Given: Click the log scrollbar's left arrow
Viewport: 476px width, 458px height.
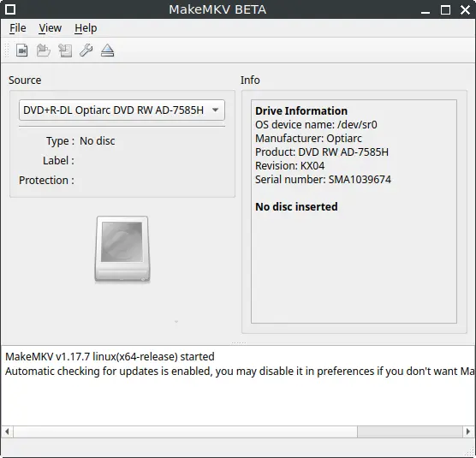Looking at the screenshot, I should pyautogui.click(x=7, y=431).
